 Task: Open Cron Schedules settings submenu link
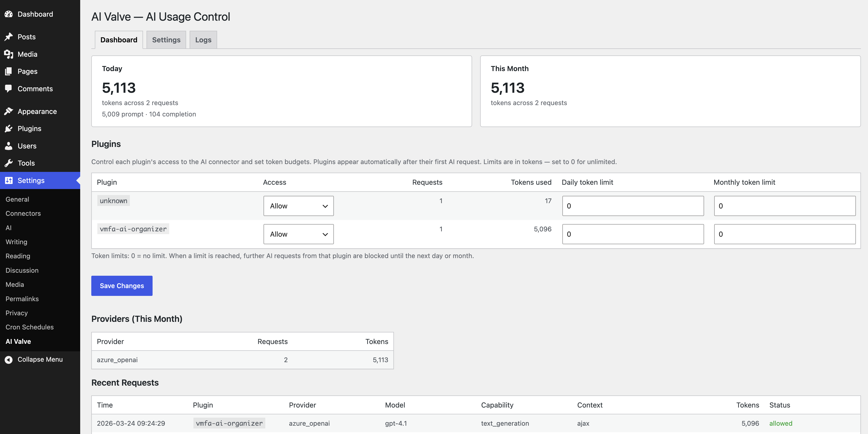pyautogui.click(x=30, y=327)
